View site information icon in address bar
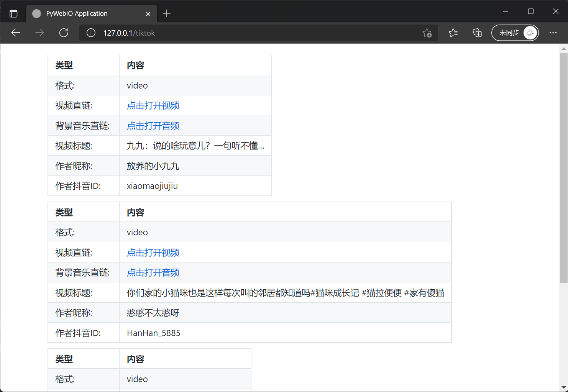 (91, 33)
